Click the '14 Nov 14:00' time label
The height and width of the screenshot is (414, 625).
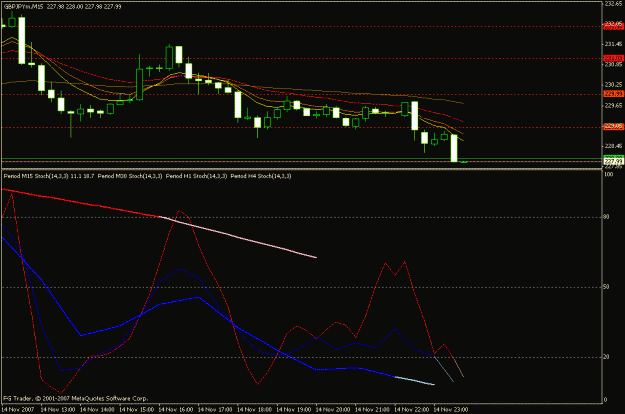coord(97,409)
